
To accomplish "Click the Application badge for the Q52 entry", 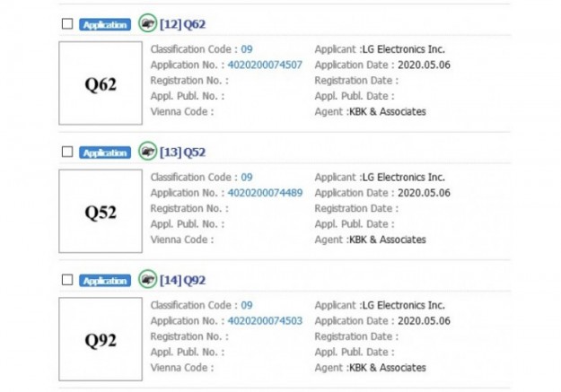I will pos(105,152).
